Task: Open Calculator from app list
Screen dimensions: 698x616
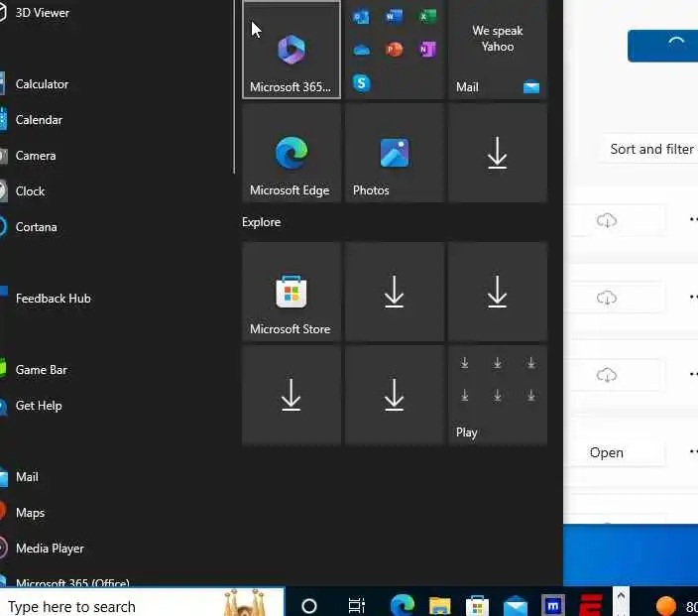Action: (x=42, y=84)
